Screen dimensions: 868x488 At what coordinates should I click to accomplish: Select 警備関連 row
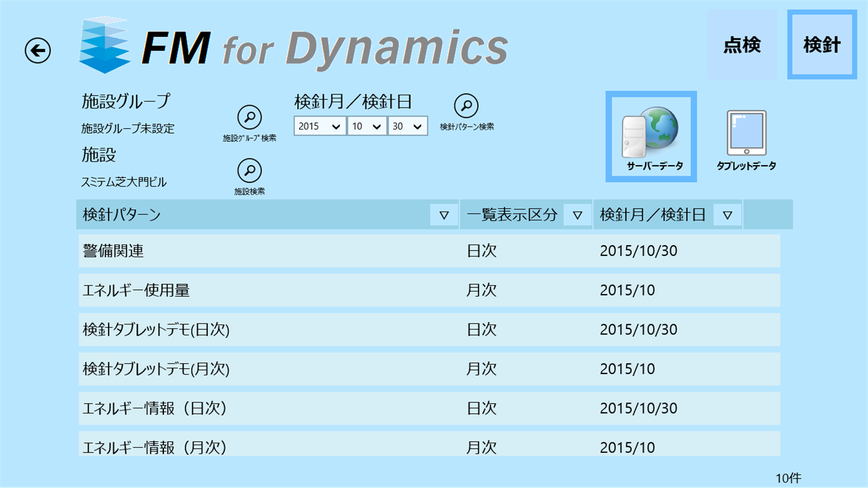pyautogui.click(x=429, y=251)
